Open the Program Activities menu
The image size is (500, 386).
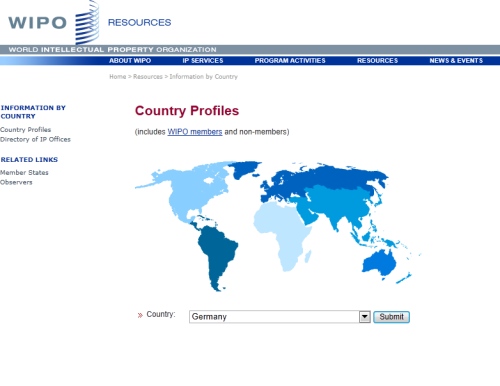290,61
